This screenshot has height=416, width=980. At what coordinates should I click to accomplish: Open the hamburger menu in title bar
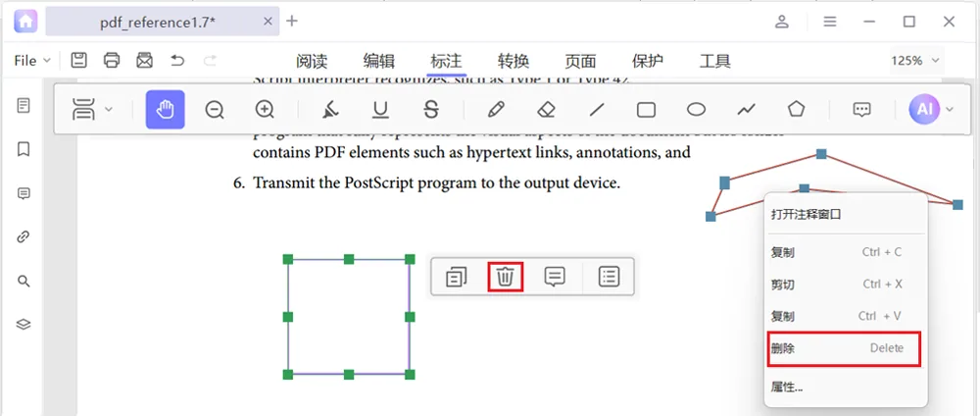pos(829,22)
